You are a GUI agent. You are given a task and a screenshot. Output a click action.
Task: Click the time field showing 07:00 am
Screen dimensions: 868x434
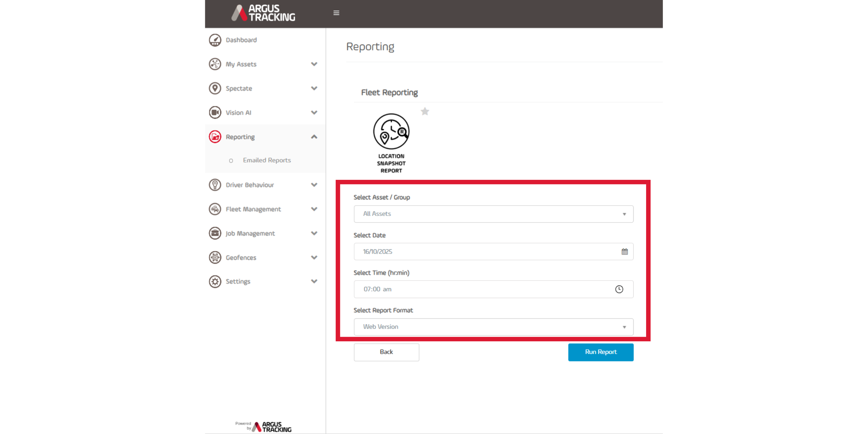coord(493,289)
